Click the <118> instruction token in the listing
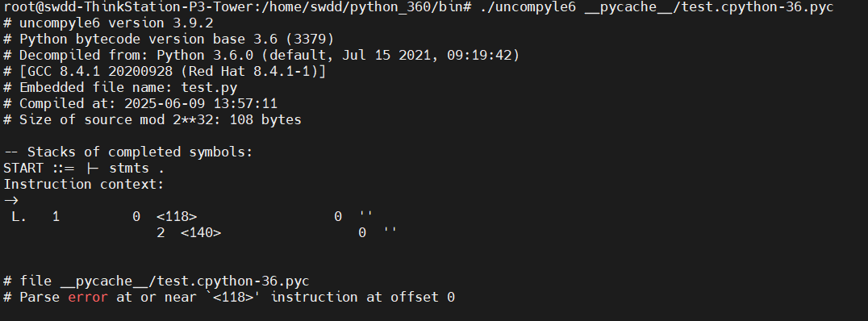 coord(177,216)
